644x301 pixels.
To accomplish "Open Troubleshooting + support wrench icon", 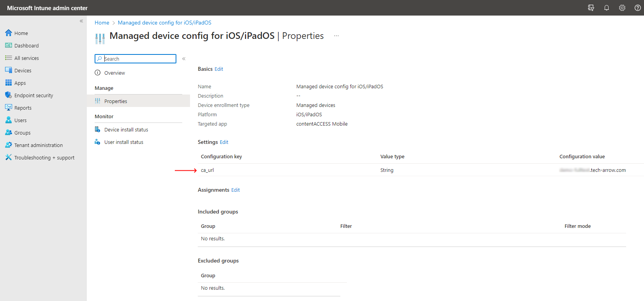I will point(9,157).
